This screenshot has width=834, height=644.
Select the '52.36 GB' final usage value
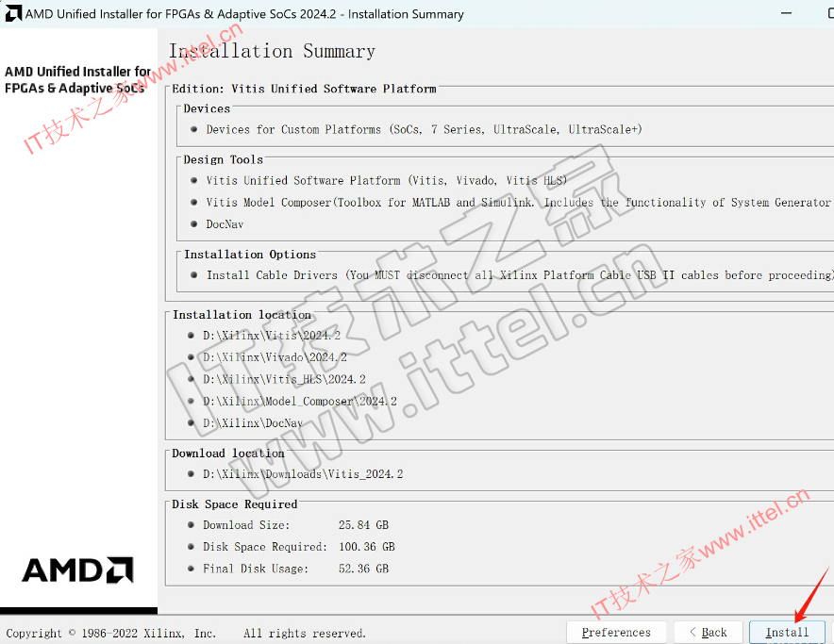[x=364, y=569]
